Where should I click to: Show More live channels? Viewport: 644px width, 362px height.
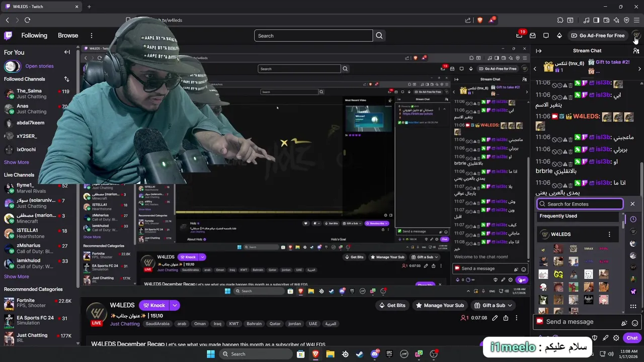point(17,277)
